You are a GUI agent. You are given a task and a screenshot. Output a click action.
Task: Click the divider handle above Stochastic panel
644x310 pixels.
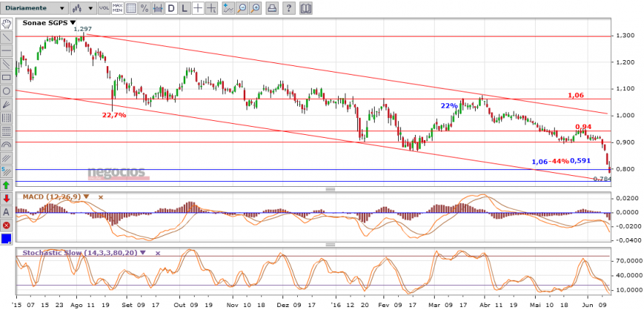tap(331, 245)
